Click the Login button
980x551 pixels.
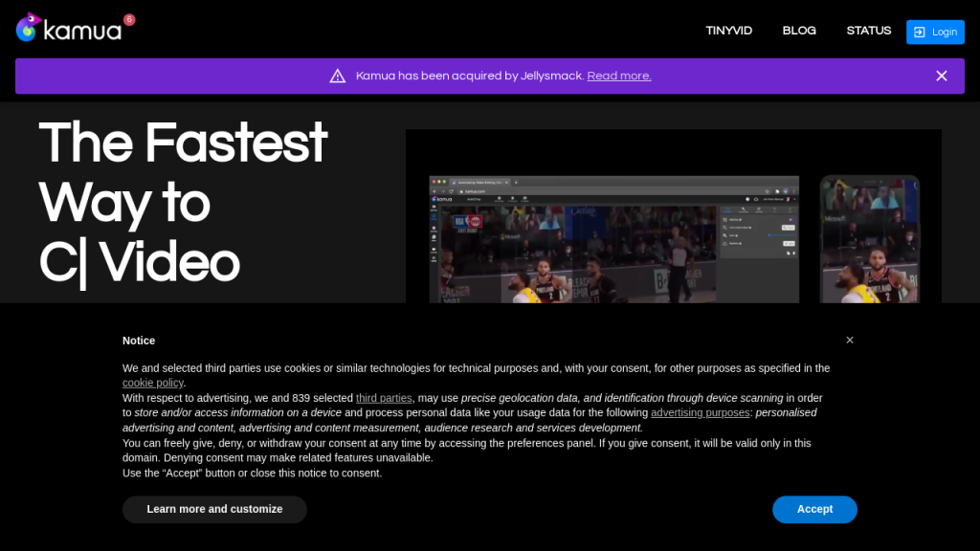point(935,32)
